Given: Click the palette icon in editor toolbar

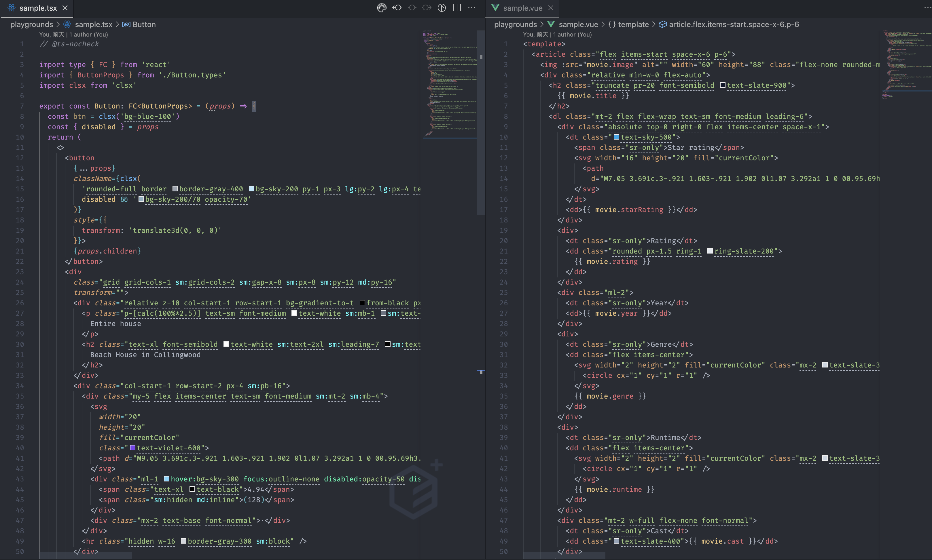Looking at the screenshot, I should [382, 8].
